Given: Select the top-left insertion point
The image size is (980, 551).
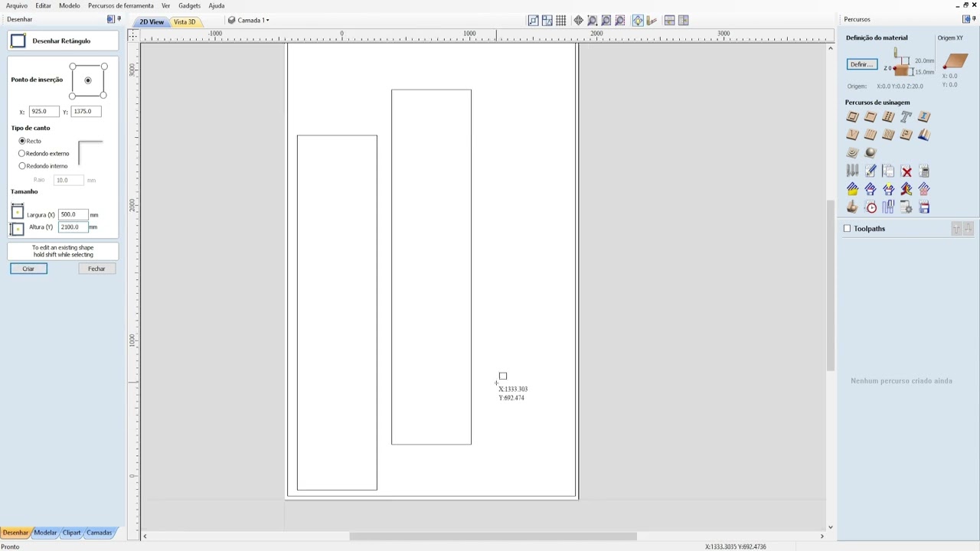Looking at the screenshot, I should tap(73, 67).
